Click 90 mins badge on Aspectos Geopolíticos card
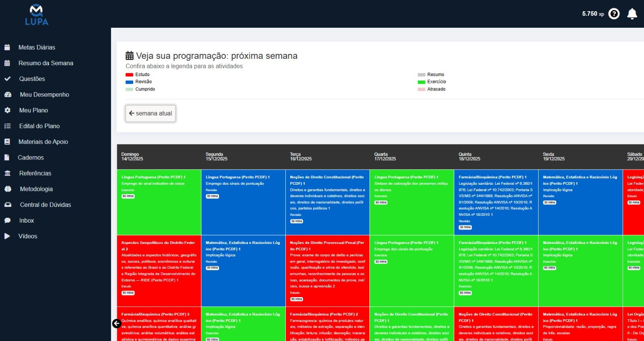This screenshot has width=644, height=341. tap(128, 293)
